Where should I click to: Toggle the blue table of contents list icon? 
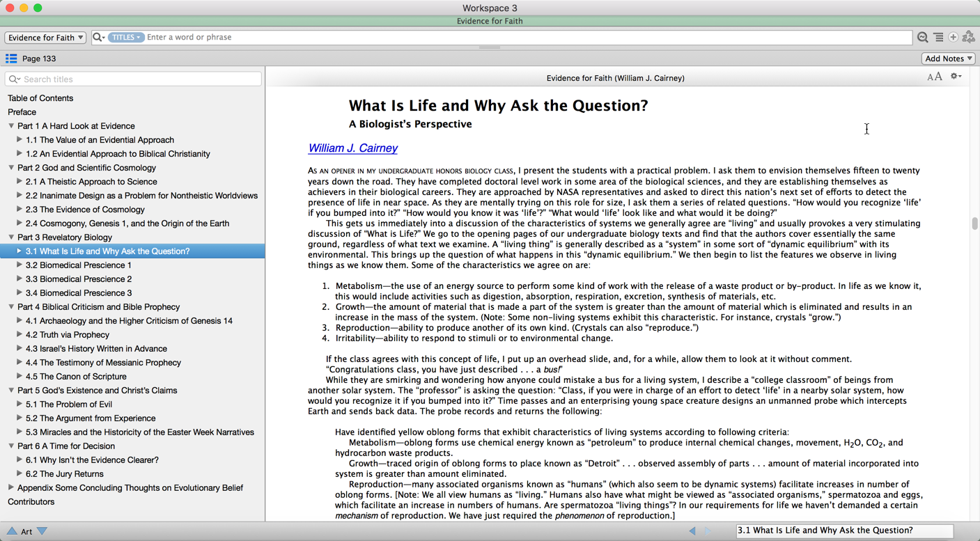[x=11, y=58]
